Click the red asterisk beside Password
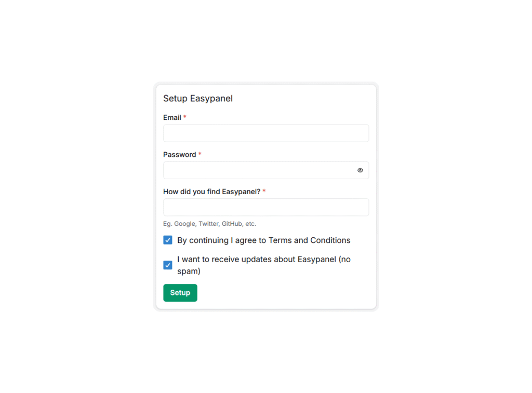The width and height of the screenshot is (532, 393). [200, 154]
